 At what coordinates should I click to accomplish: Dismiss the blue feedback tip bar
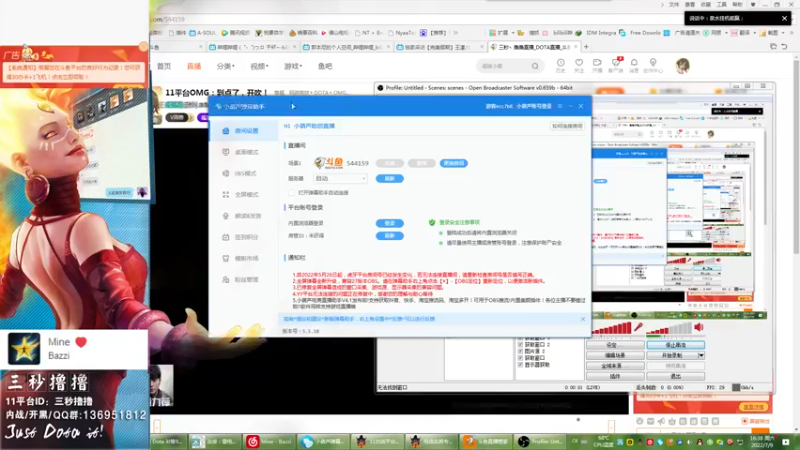(x=583, y=319)
